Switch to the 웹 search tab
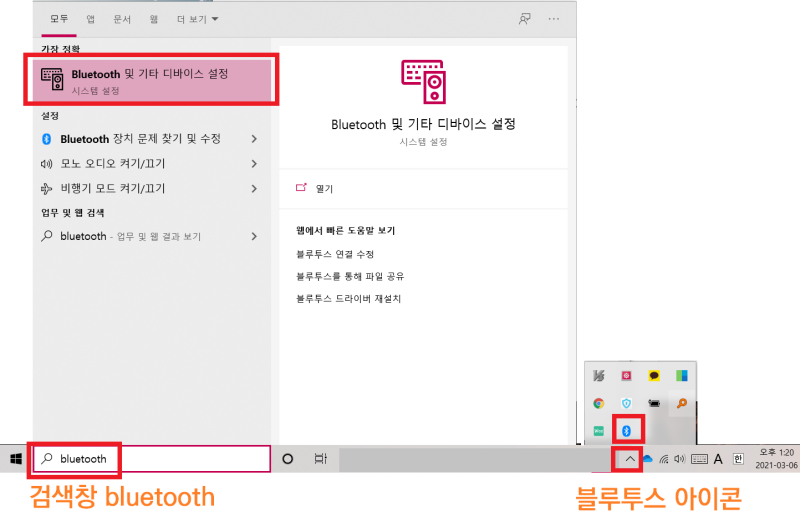 (154, 19)
